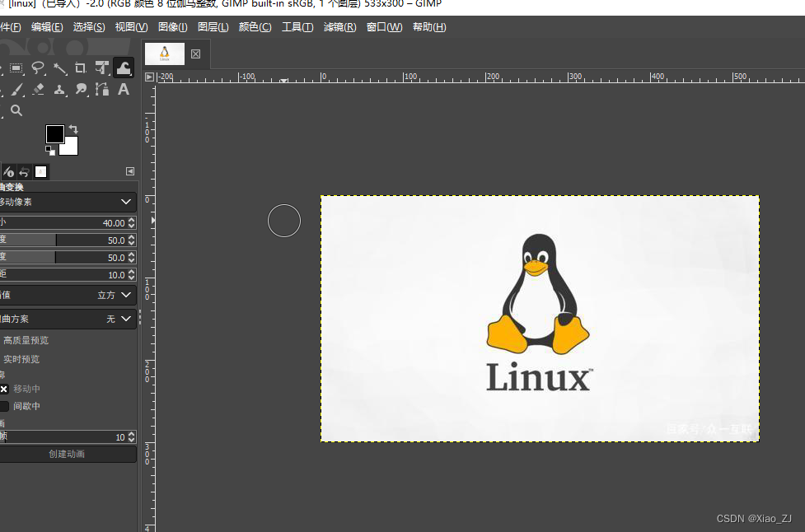Open the Images tab in the dock
Viewport: 805px width, 532px height.
40,172
